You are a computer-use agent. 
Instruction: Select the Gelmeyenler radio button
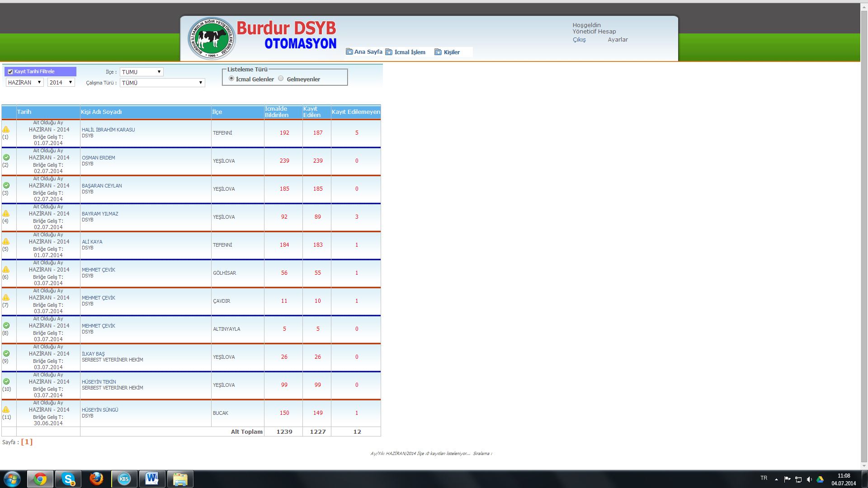tap(281, 79)
